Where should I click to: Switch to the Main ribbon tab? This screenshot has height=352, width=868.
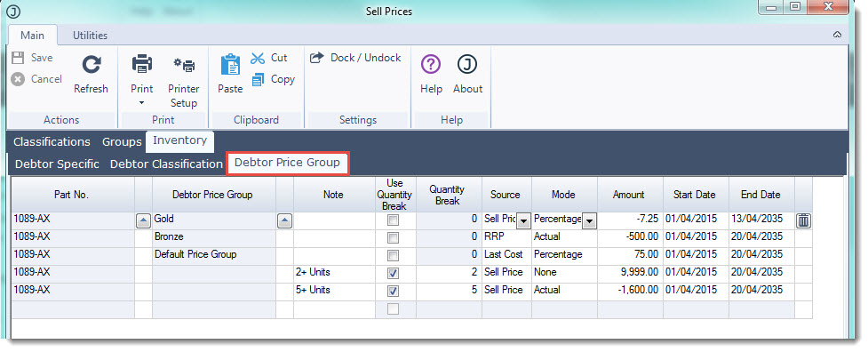click(x=32, y=35)
